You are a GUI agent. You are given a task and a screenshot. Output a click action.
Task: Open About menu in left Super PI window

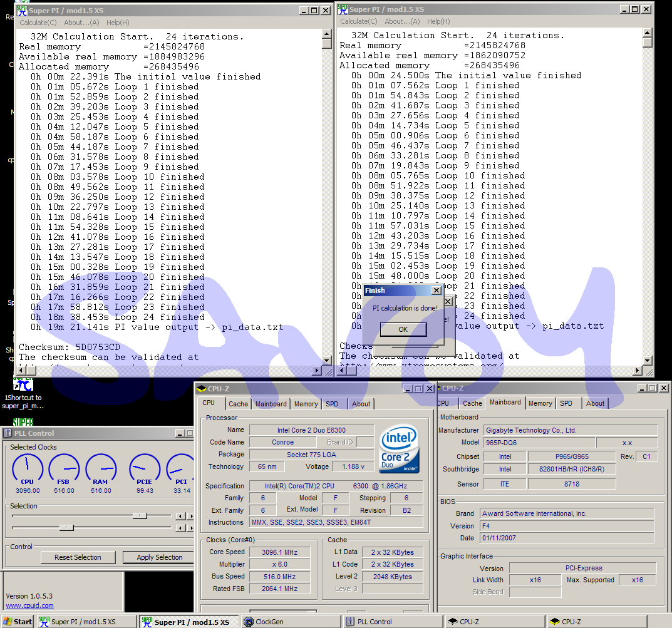click(x=81, y=23)
